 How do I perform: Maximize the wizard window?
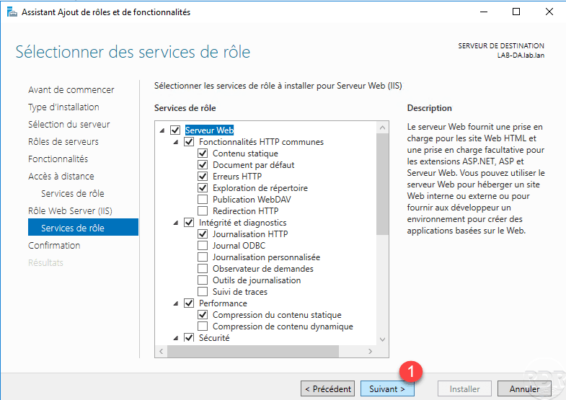click(x=516, y=12)
